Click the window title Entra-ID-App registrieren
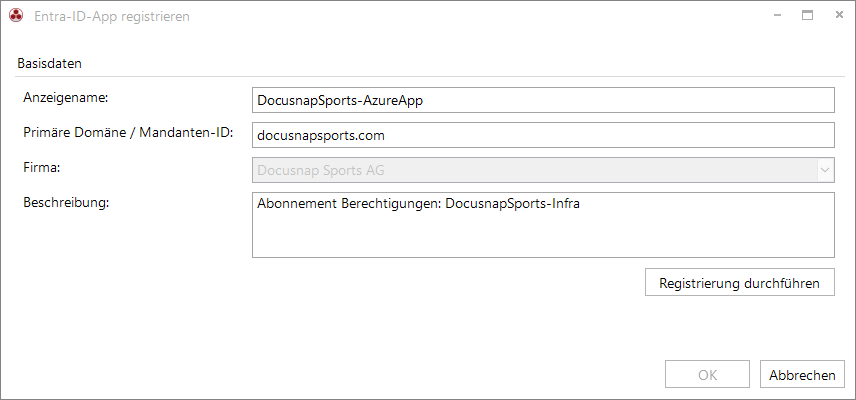This screenshot has width=856, height=400. click(112, 17)
